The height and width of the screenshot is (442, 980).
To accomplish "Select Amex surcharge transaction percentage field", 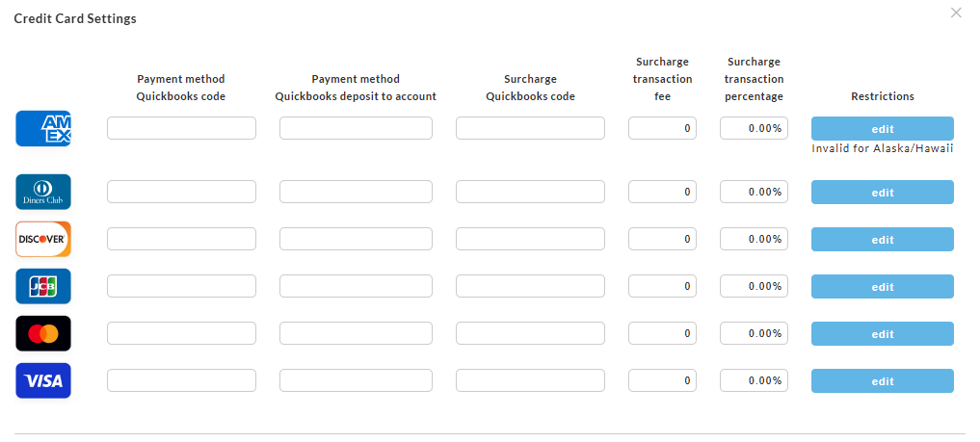I will tap(754, 128).
